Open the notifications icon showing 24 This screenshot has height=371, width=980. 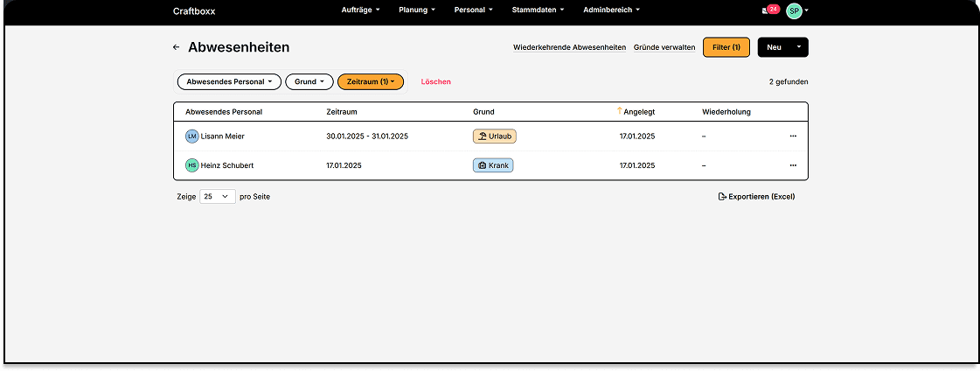coord(771,10)
